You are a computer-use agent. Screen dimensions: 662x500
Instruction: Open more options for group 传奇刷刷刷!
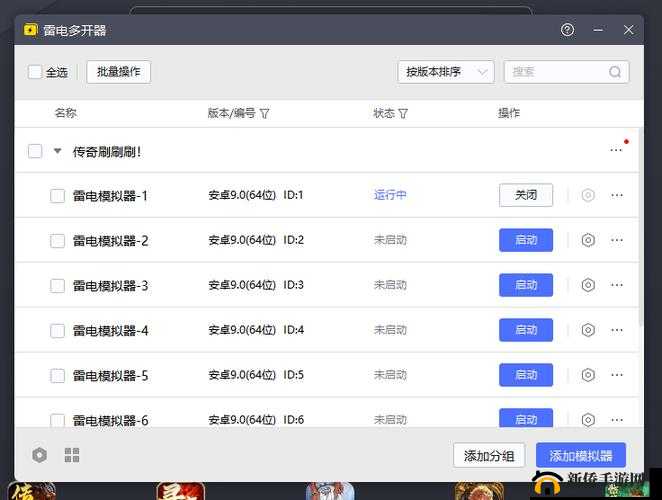[x=616, y=150]
